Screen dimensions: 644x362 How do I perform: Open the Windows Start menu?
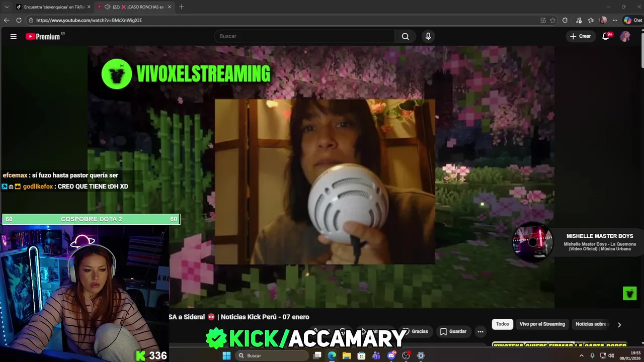tap(226, 355)
